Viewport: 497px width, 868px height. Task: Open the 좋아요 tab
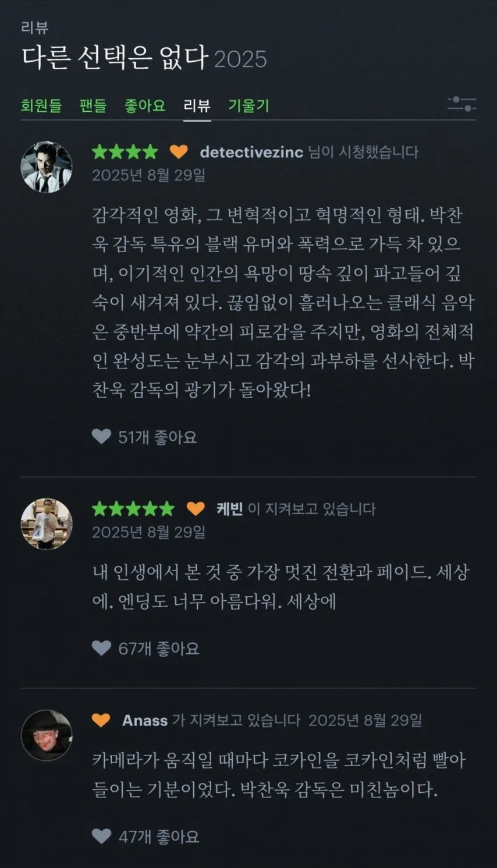[145, 105]
